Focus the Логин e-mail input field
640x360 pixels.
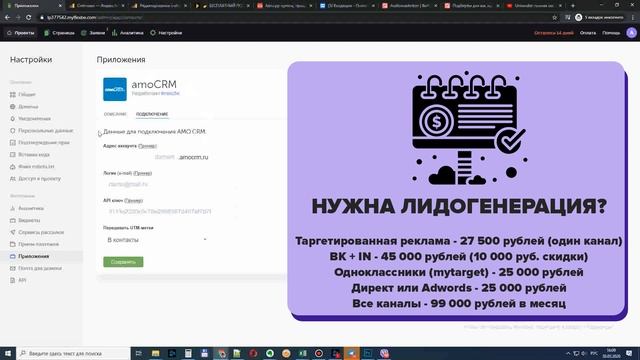click(x=169, y=184)
